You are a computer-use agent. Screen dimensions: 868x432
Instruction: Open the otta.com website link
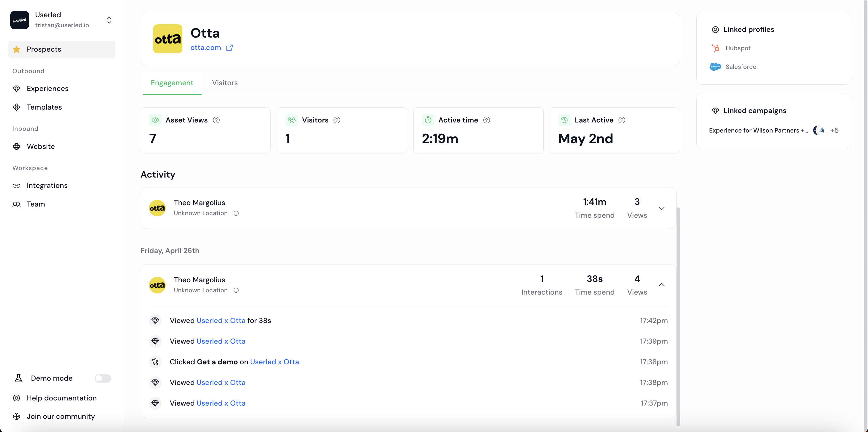[206, 48]
